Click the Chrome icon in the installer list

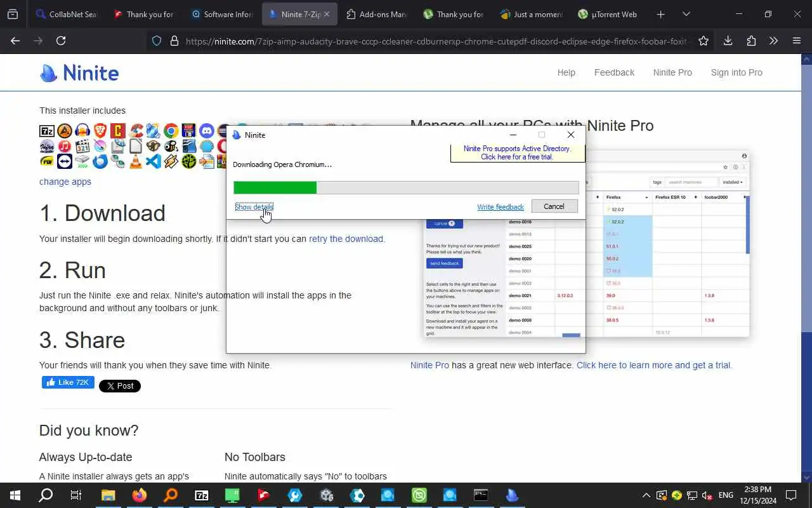(171, 131)
